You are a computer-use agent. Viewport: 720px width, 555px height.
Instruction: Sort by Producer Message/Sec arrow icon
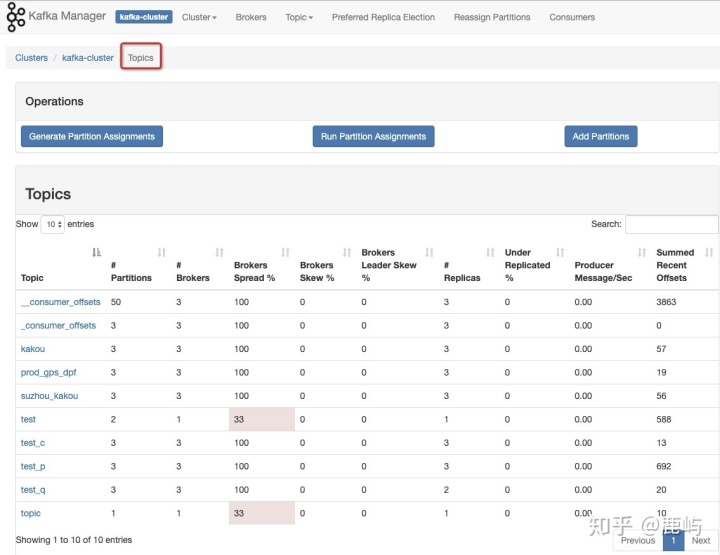(642, 252)
